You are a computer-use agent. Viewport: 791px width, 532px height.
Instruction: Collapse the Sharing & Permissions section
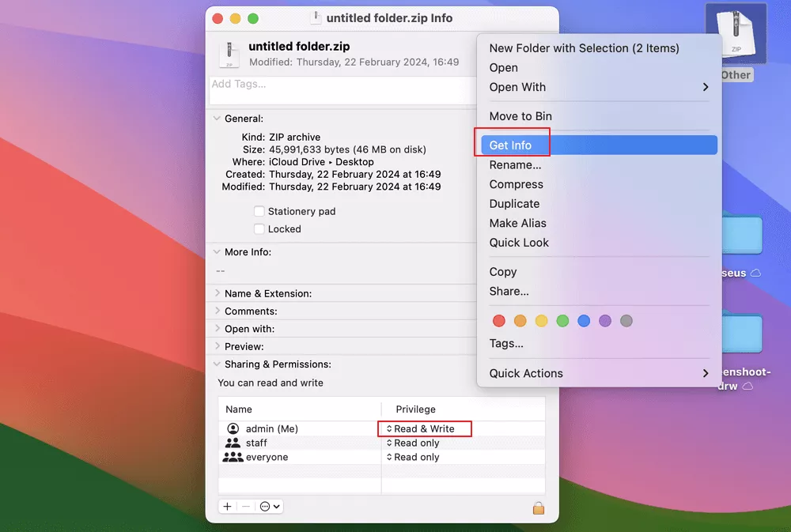tap(217, 364)
